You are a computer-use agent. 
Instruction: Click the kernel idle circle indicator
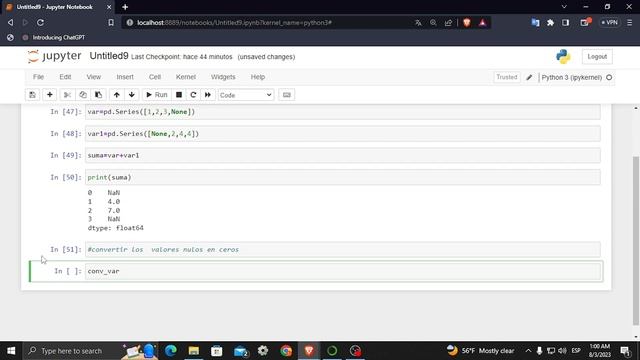click(x=609, y=77)
